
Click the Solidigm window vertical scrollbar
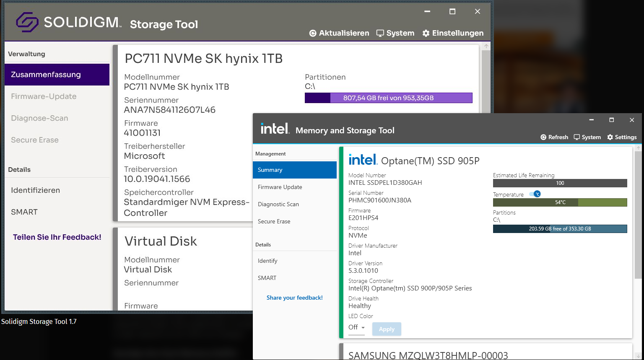[486, 82]
